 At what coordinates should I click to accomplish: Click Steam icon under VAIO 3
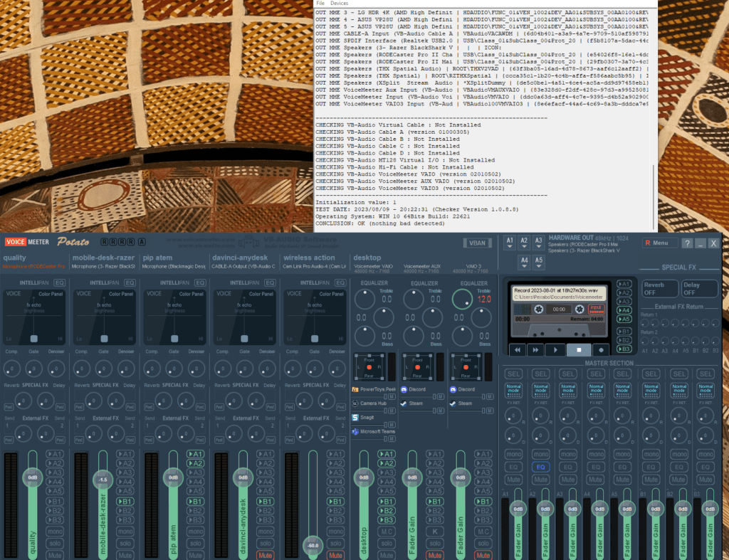point(453,403)
